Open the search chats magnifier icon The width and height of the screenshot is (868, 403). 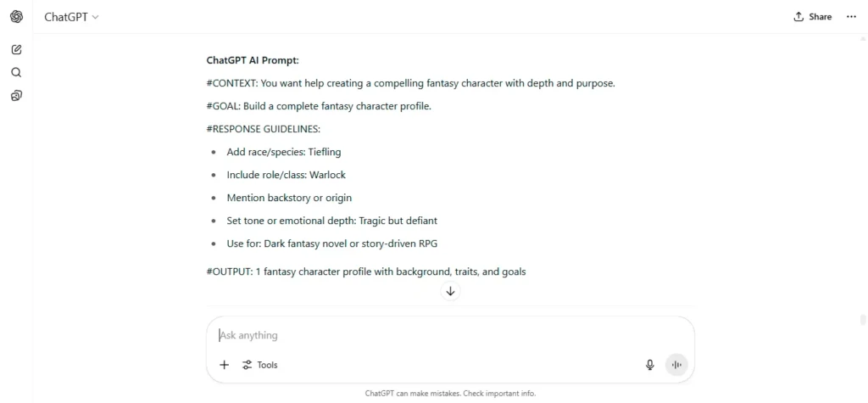point(17,73)
